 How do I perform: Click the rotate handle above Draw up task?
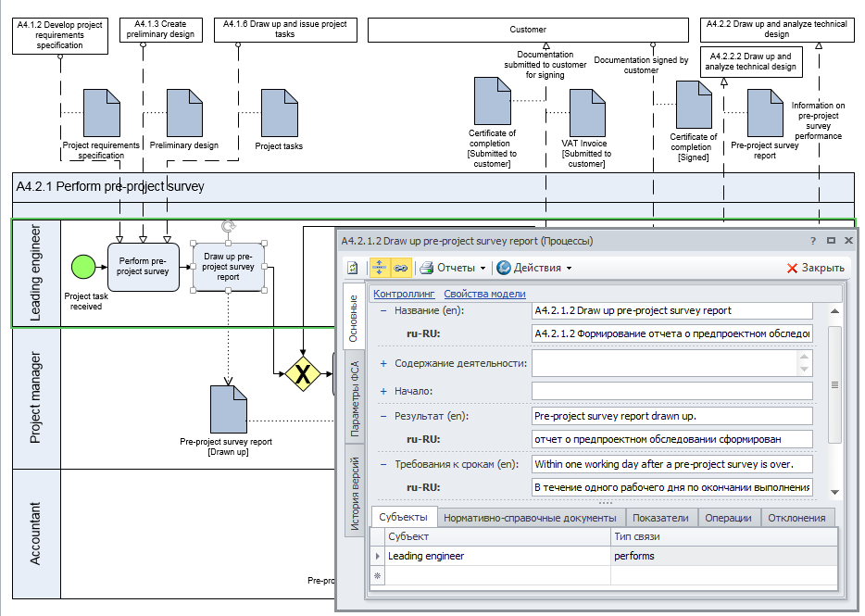click(x=229, y=226)
